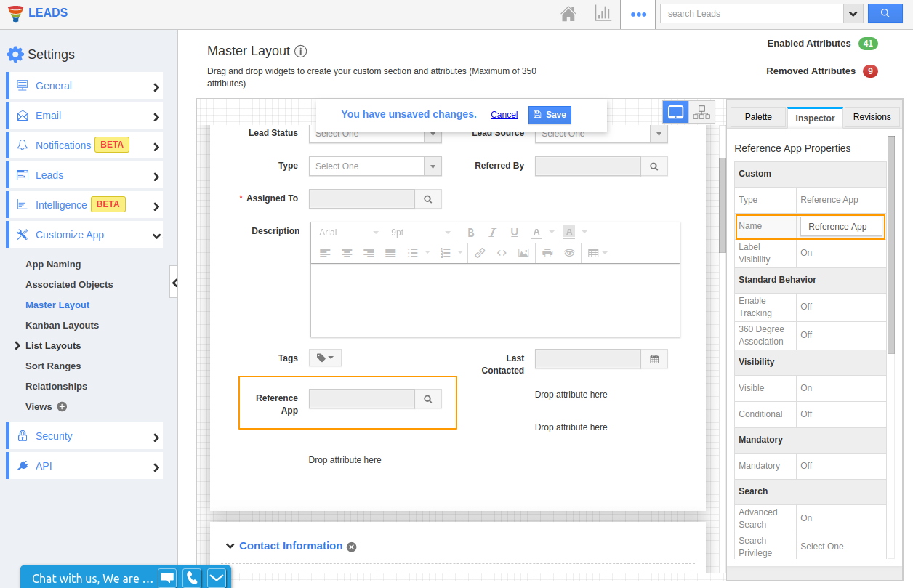The width and height of the screenshot is (913, 588).
Task: Click the insert link icon in editor
Action: tap(480, 253)
